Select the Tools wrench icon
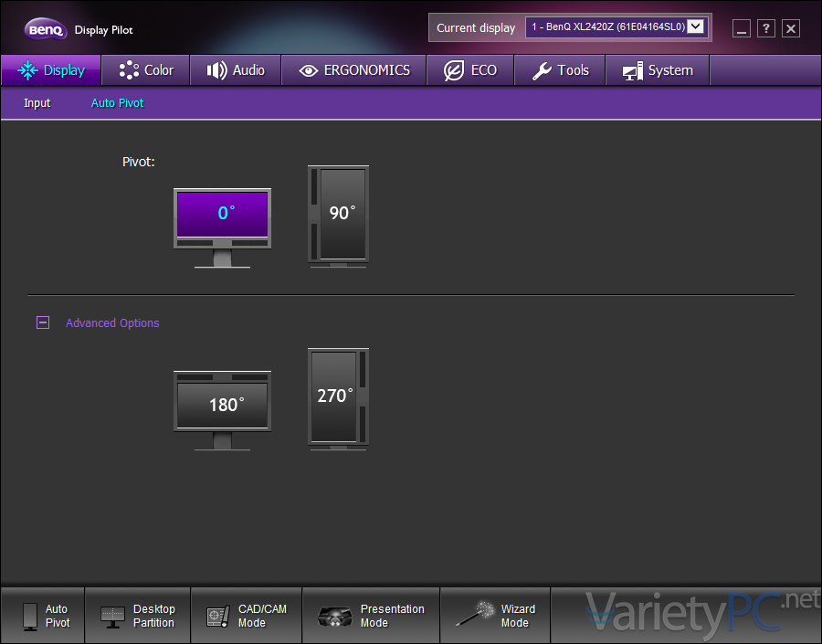The width and height of the screenshot is (822, 644). tap(543, 69)
